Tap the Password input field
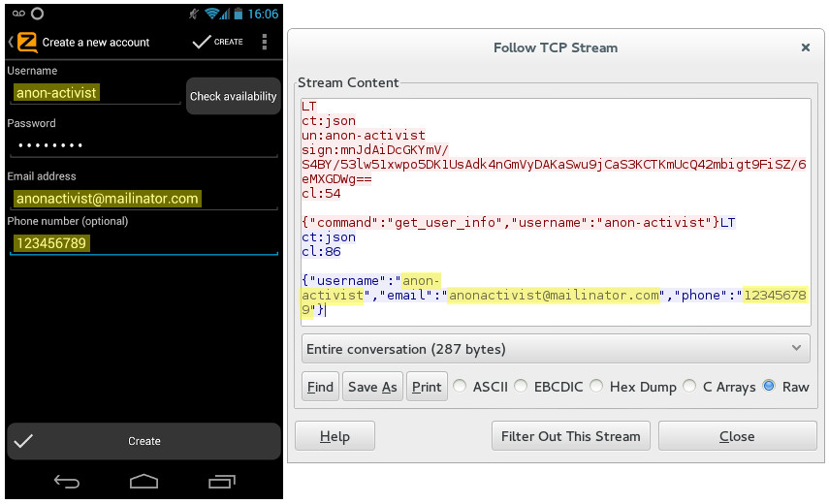 (x=143, y=145)
